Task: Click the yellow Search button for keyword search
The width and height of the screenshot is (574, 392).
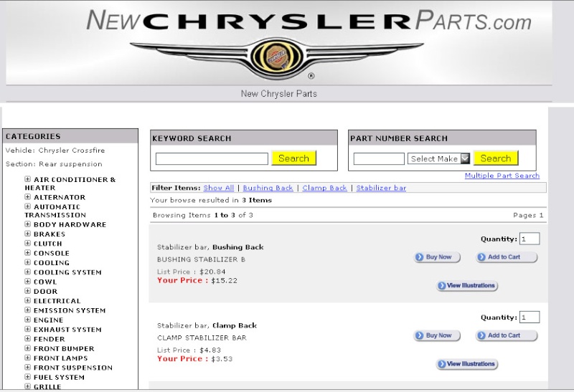Action: [x=293, y=158]
